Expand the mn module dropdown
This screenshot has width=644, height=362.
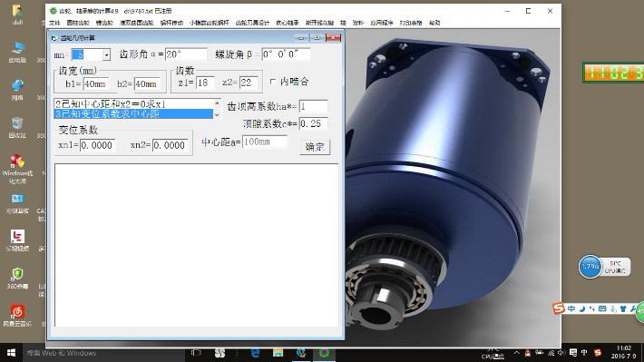(106, 54)
